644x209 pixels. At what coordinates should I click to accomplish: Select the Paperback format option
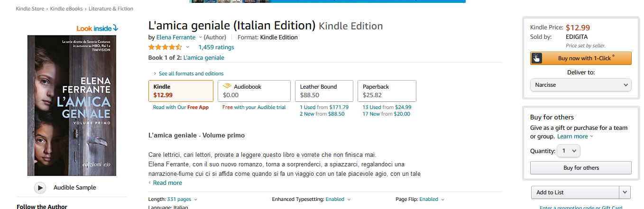[386, 91]
